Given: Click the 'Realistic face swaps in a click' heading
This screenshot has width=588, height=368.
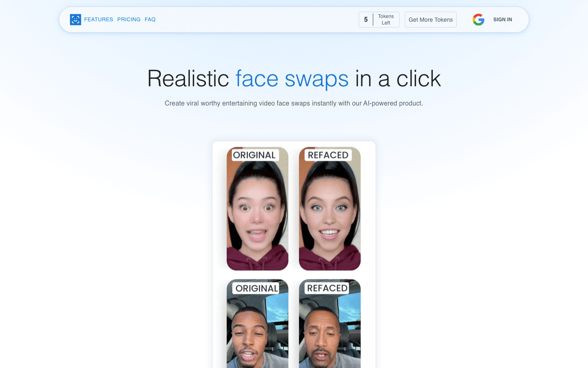Looking at the screenshot, I should 294,79.
